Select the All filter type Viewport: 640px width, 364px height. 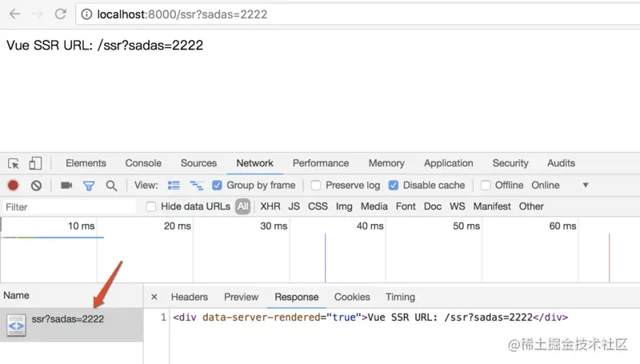point(243,206)
